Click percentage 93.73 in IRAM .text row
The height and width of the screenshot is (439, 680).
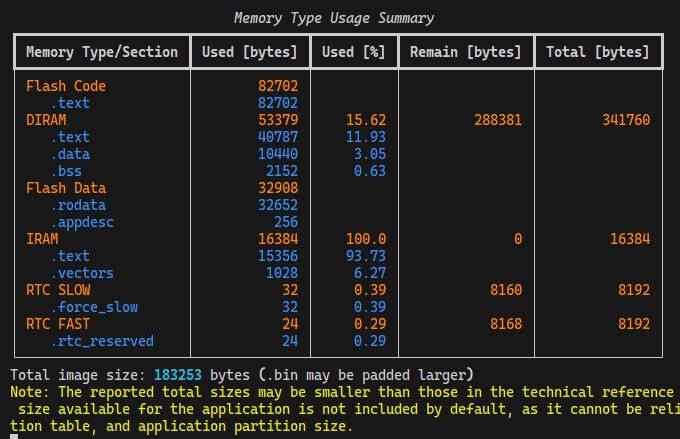pyautogui.click(x=366, y=256)
